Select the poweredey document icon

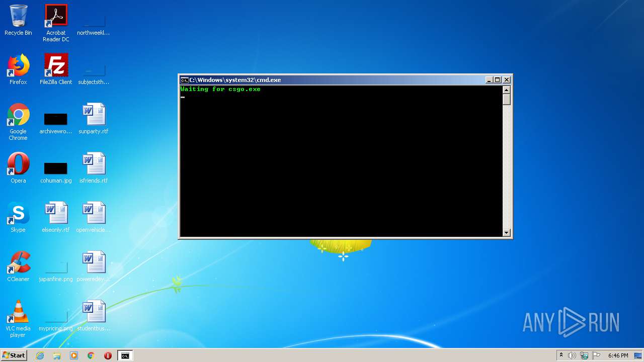click(x=94, y=266)
